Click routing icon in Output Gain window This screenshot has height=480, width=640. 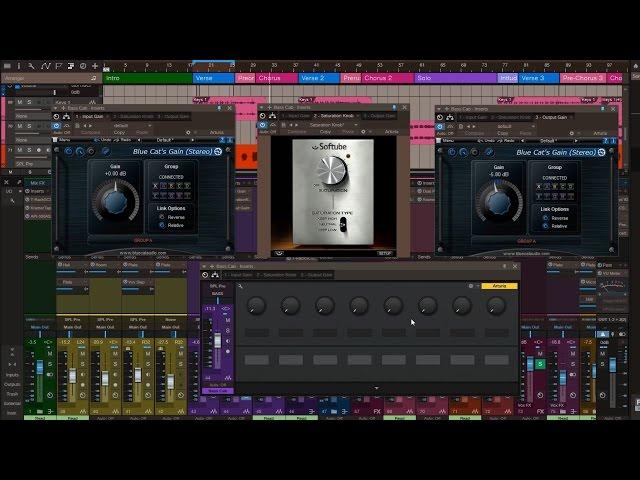point(450,117)
